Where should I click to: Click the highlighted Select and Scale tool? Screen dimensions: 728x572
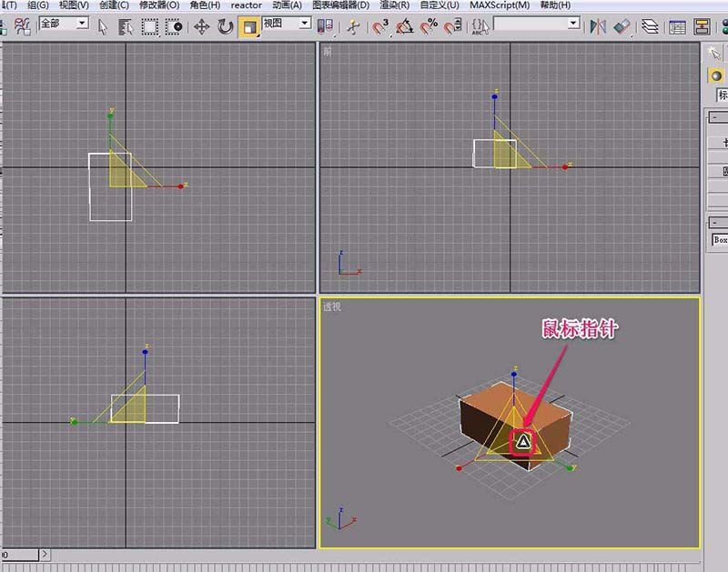(x=248, y=26)
